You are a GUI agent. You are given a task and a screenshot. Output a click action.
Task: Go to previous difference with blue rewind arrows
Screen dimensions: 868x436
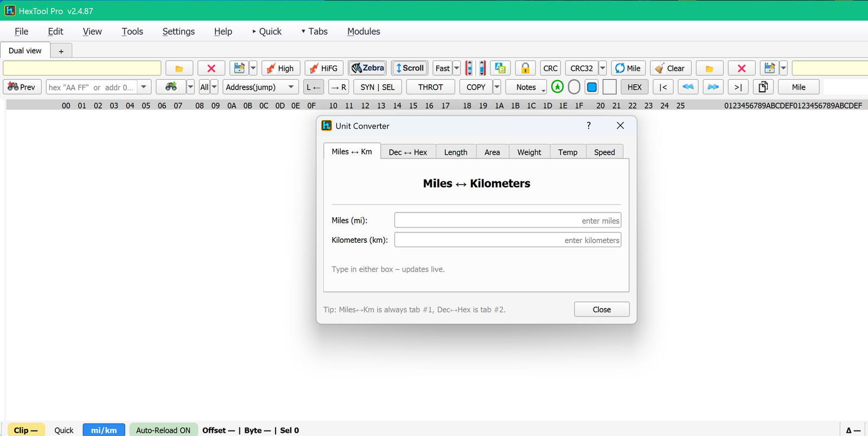688,87
